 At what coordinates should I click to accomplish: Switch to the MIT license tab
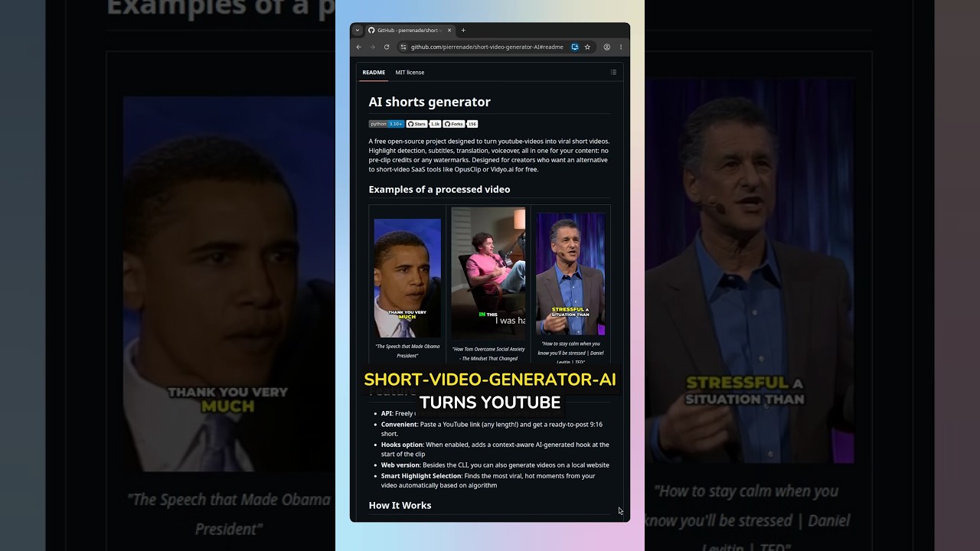click(410, 73)
